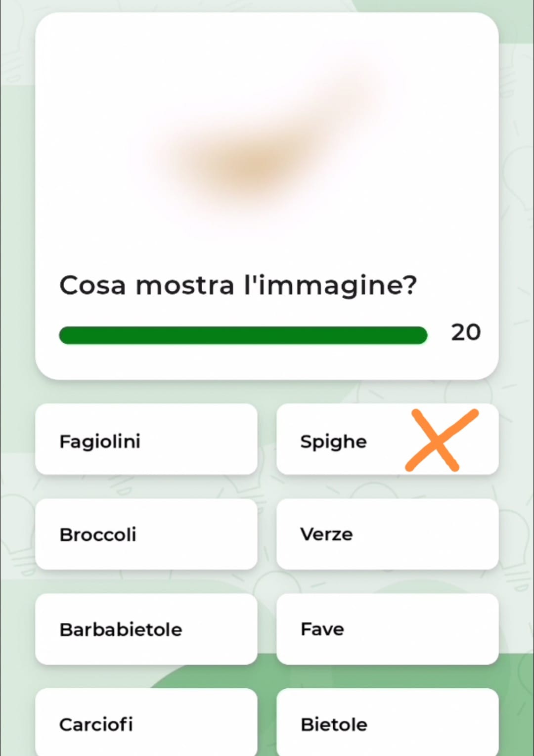This screenshot has height=756, width=534.
Task: Select the Fagiolini answer
Action: [146, 440]
